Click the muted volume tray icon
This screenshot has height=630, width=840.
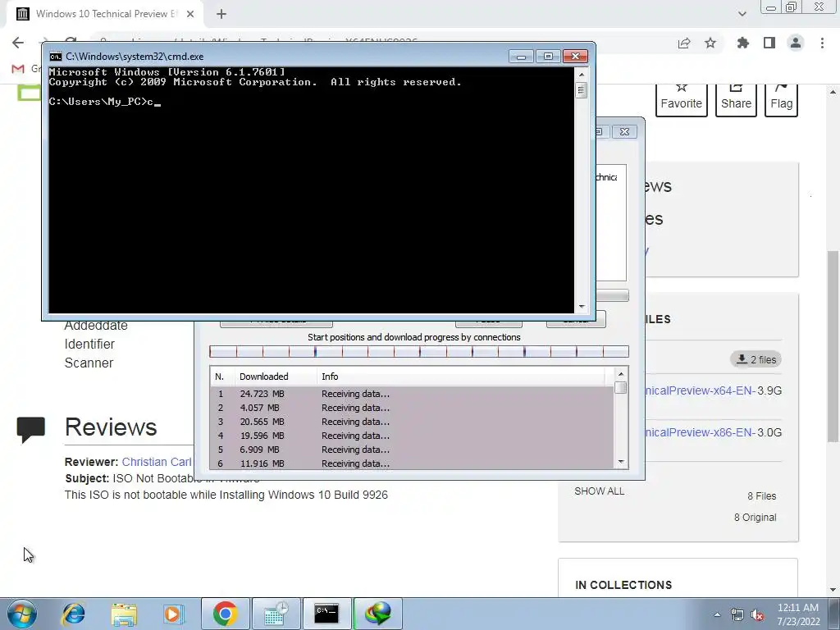[757, 615]
